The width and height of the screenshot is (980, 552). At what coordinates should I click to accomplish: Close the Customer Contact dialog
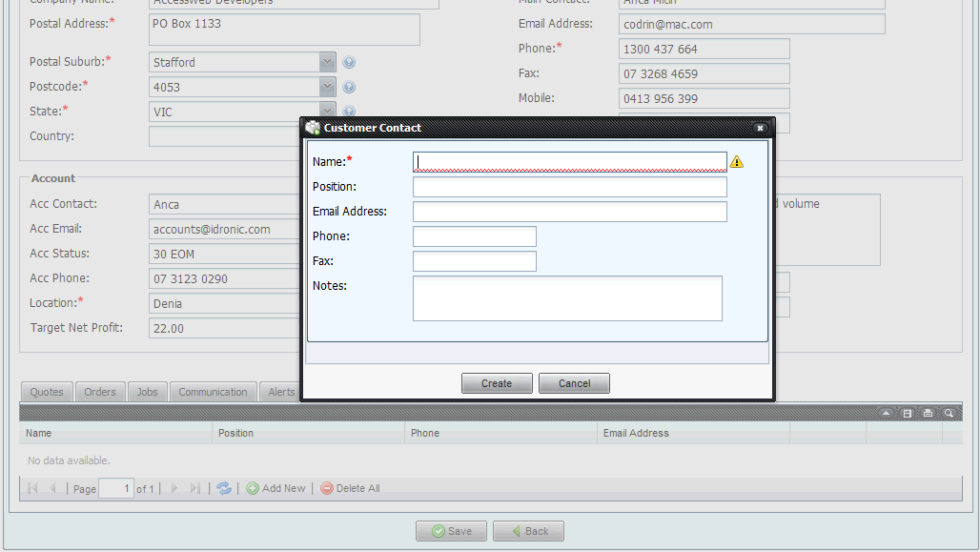pos(760,128)
